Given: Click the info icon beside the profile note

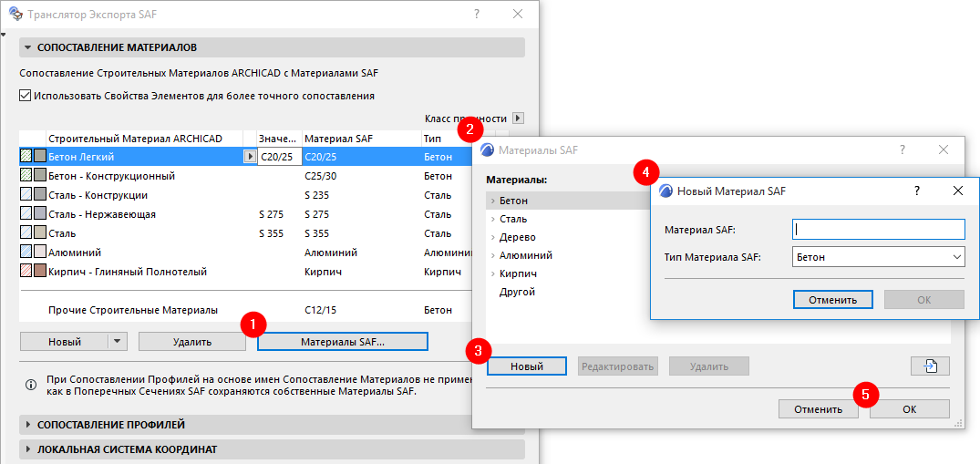Looking at the screenshot, I should coord(31,386).
